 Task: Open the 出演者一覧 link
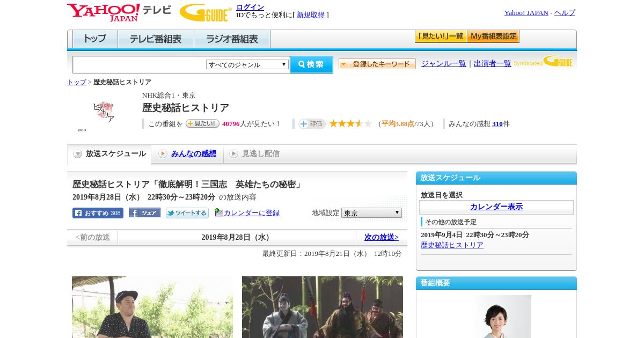pos(493,64)
